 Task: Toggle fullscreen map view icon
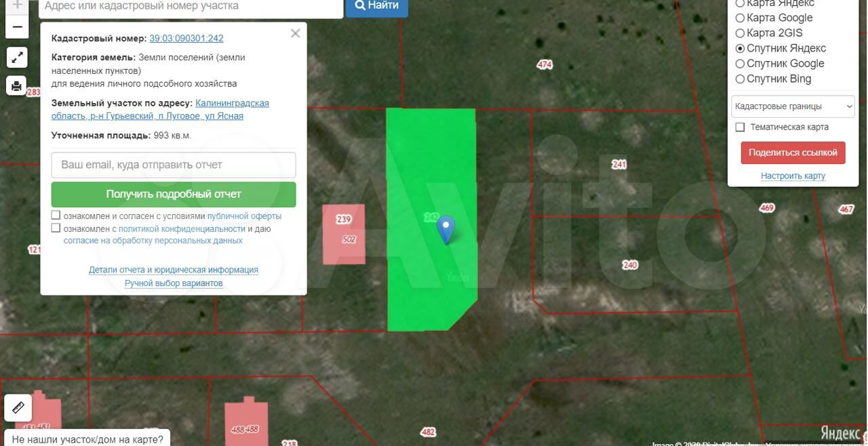coord(17,58)
